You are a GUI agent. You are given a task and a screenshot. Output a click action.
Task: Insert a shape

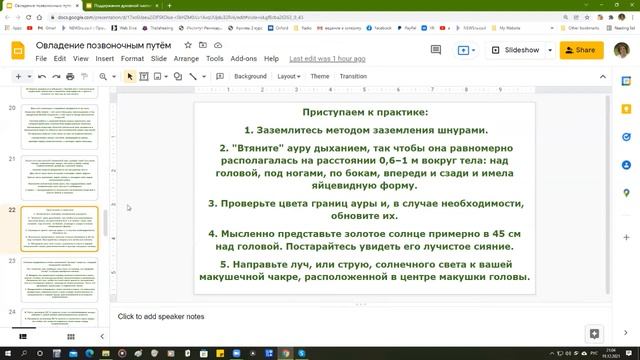pos(178,76)
